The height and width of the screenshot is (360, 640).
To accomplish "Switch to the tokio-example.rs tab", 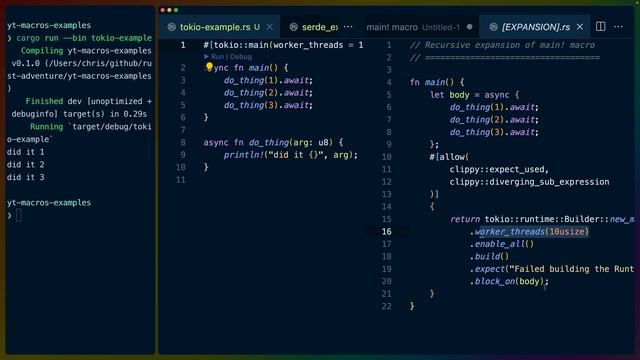I will pos(220,27).
